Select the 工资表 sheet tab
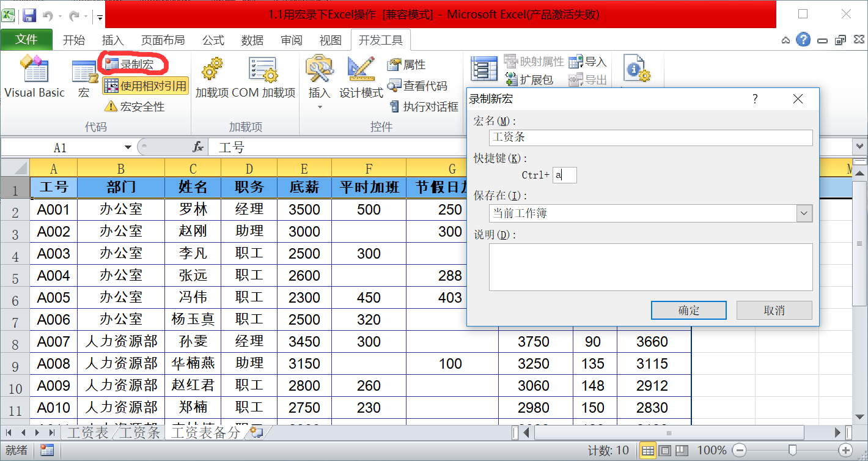 [x=87, y=432]
